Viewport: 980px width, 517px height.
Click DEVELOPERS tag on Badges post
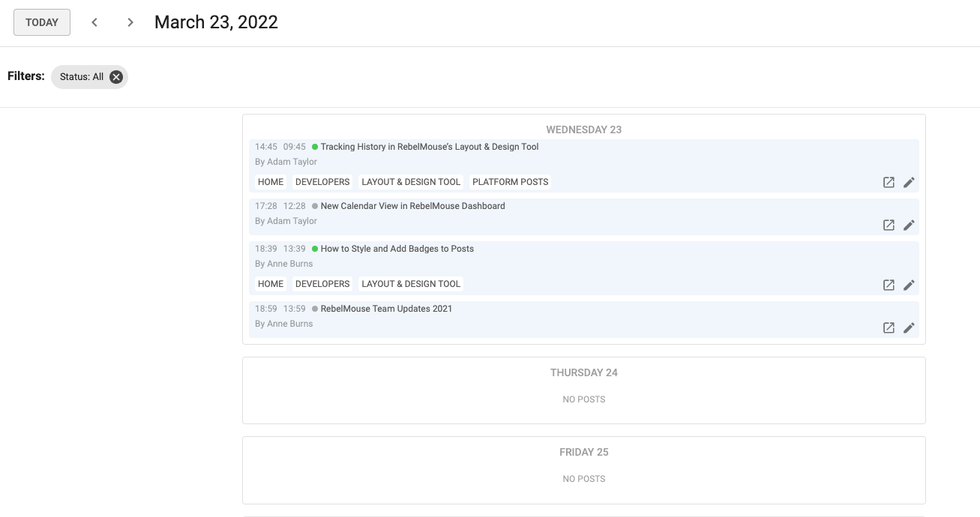pyautogui.click(x=322, y=284)
